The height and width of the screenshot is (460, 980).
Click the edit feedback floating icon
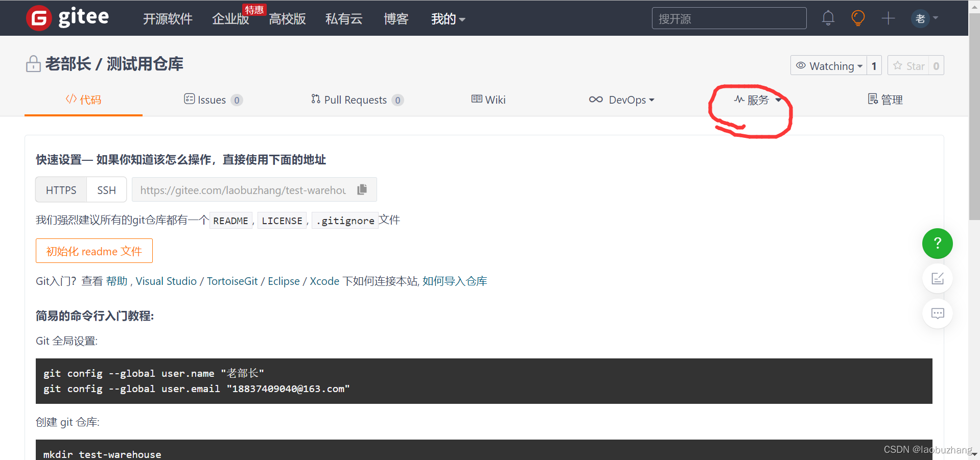(x=937, y=278)
